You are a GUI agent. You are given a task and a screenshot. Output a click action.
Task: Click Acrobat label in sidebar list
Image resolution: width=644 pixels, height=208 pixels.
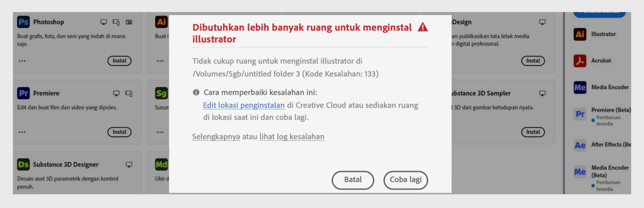tap(601, 61)
